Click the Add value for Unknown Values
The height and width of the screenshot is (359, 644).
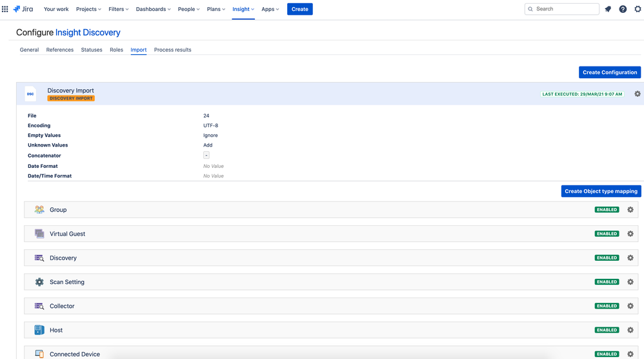(208, 145)
